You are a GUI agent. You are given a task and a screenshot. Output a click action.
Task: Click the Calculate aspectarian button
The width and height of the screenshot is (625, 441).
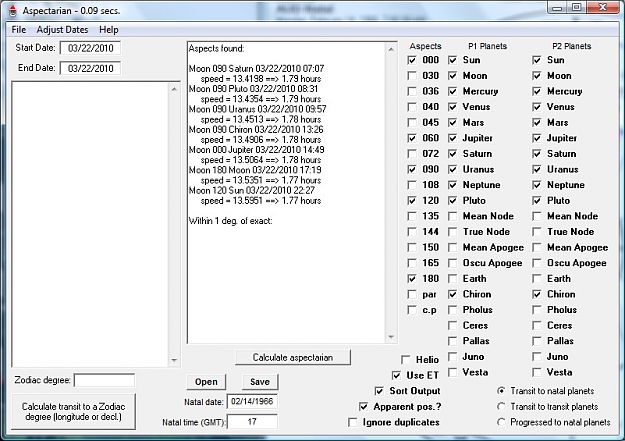pos(293,357)
